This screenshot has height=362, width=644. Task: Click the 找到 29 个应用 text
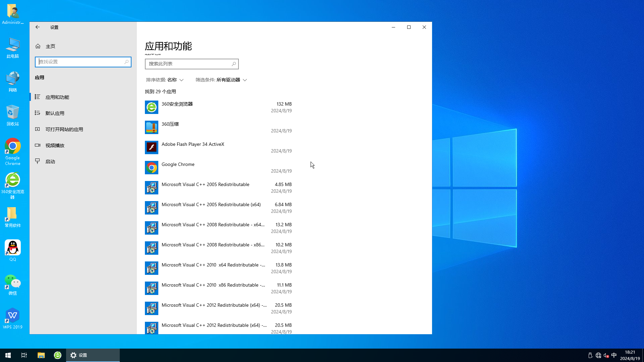click(x=160, y=92)
